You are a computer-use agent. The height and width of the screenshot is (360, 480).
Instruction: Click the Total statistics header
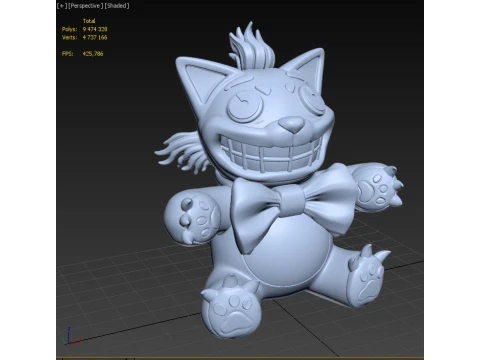coord(89,21)
